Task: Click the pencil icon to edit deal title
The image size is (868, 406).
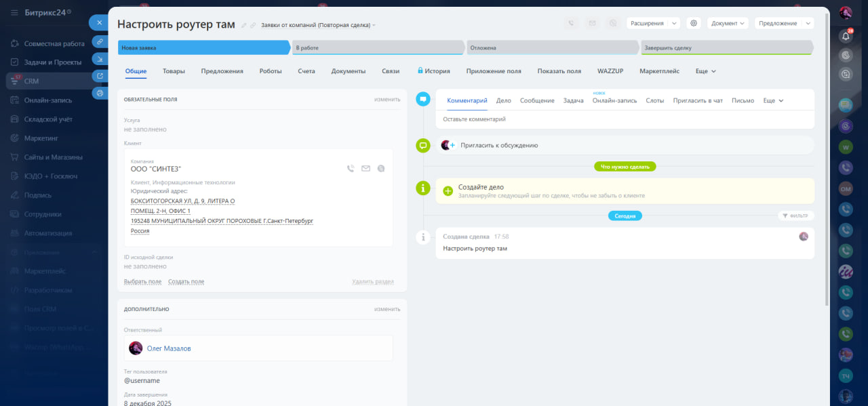Action: [x=244, y=25]
